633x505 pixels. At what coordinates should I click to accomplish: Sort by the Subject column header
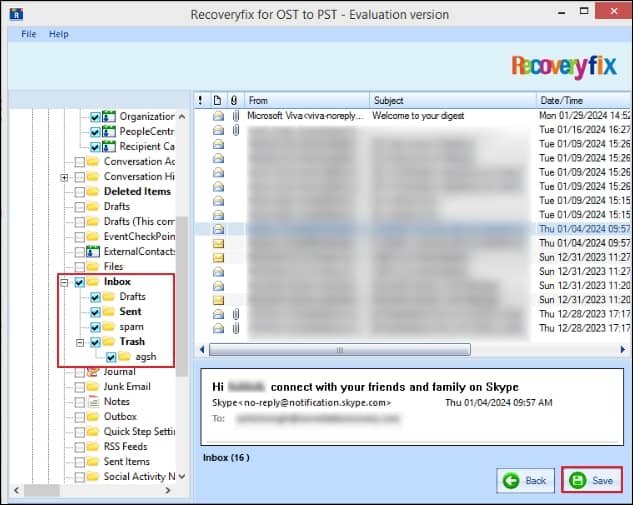453,100
